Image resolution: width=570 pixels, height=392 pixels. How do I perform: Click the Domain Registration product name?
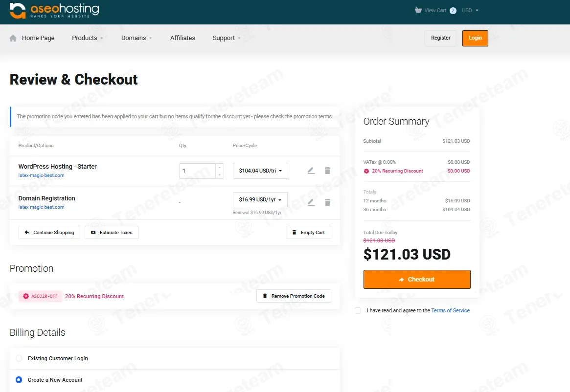coord(47,198)
